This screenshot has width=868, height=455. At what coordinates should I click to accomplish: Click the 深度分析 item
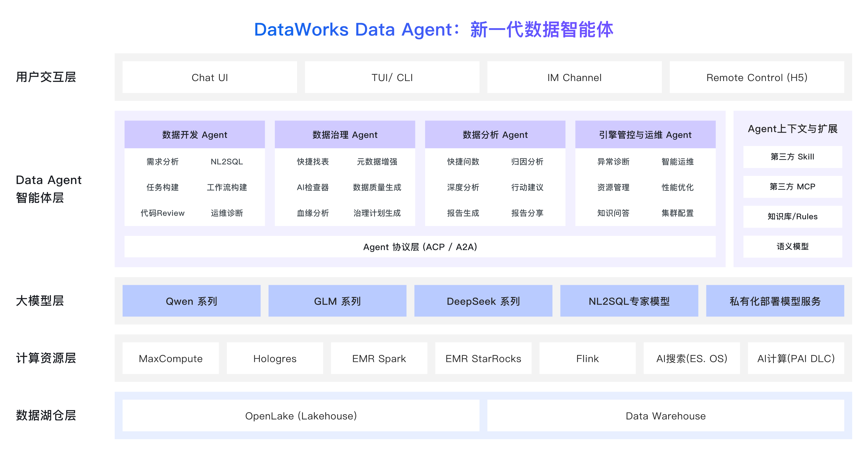pos(463,187)
